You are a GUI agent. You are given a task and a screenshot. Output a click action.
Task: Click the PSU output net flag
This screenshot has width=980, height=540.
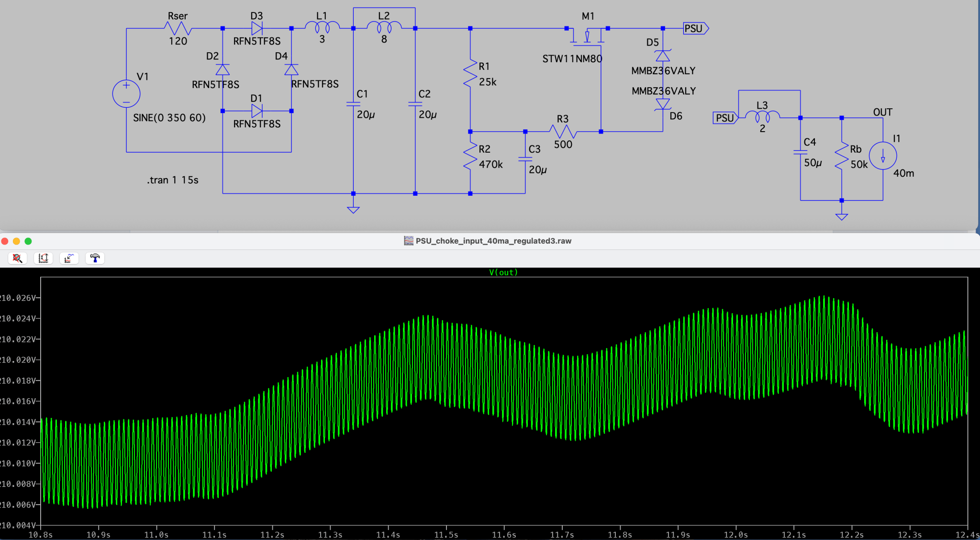point(696,29)
